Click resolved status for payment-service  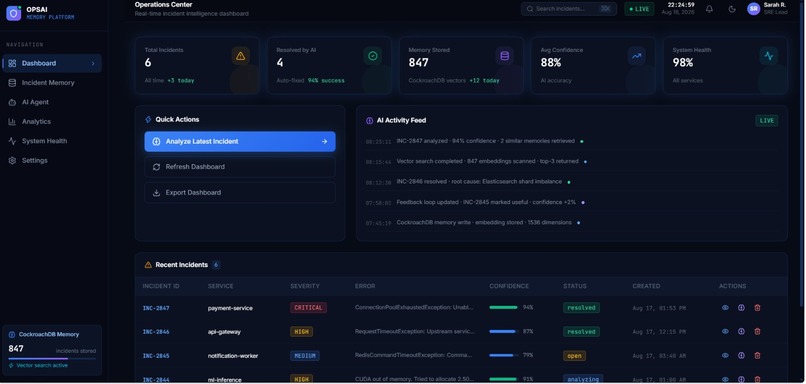click(x=581, y=307)
